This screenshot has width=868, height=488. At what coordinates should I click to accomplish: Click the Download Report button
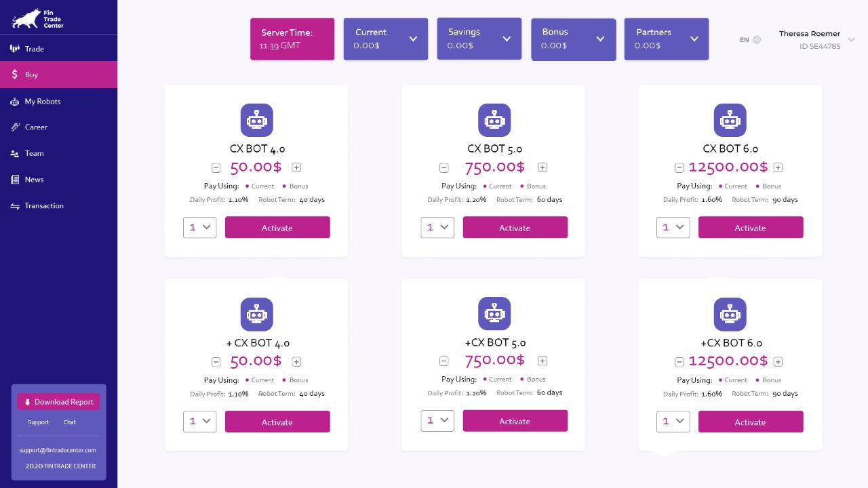click(58, 402)
